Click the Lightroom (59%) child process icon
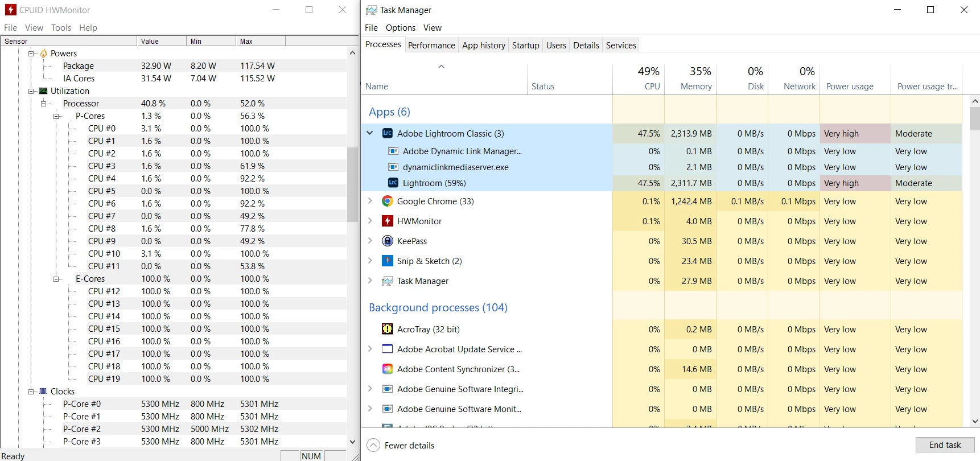This screenshot has width=980, height=461. point(393,183)
